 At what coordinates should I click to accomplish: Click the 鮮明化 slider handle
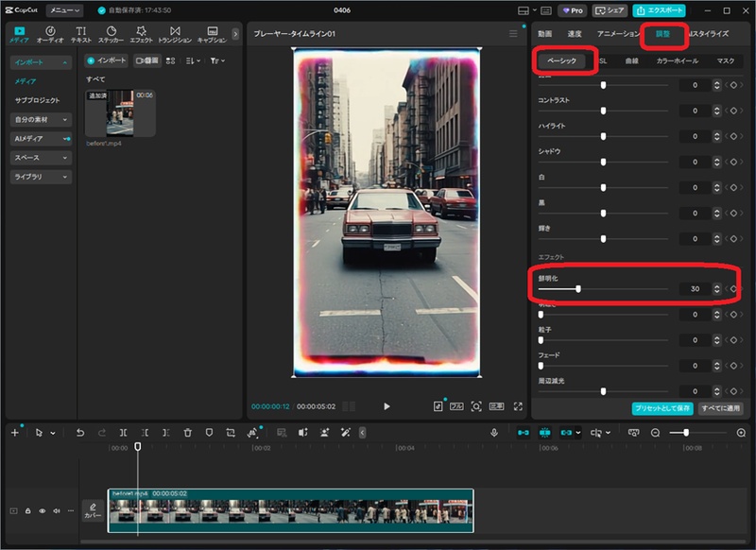(577, 288)
